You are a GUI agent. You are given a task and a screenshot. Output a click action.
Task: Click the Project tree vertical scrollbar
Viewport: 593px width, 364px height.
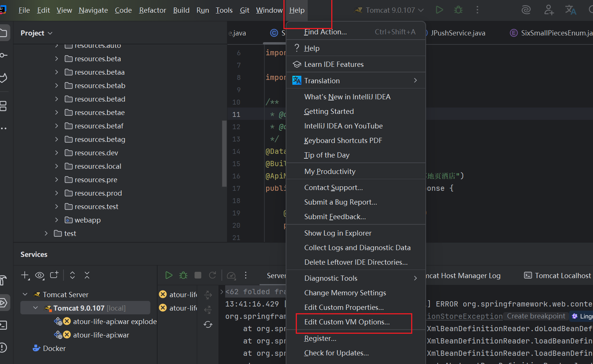(x=224, y=153)
